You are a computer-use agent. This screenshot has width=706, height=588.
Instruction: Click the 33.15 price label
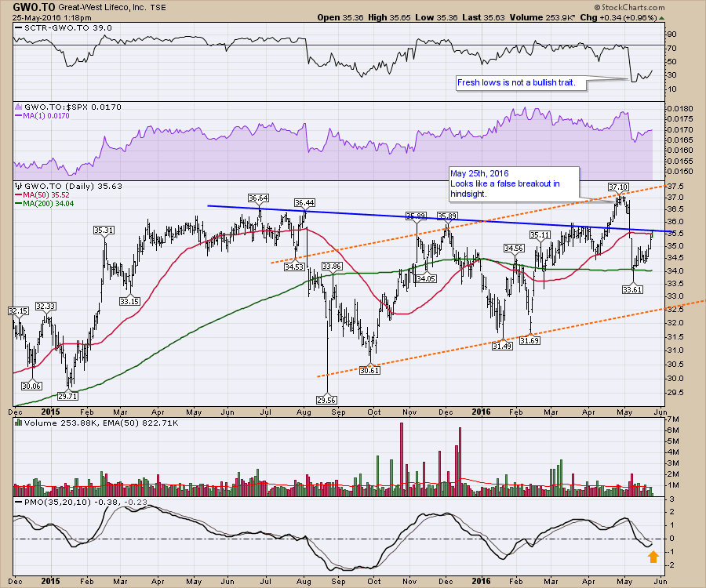(x=129, y=301)
